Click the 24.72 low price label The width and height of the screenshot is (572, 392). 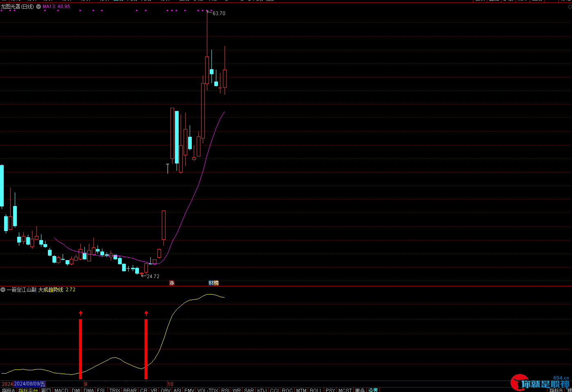click(153, 276)
